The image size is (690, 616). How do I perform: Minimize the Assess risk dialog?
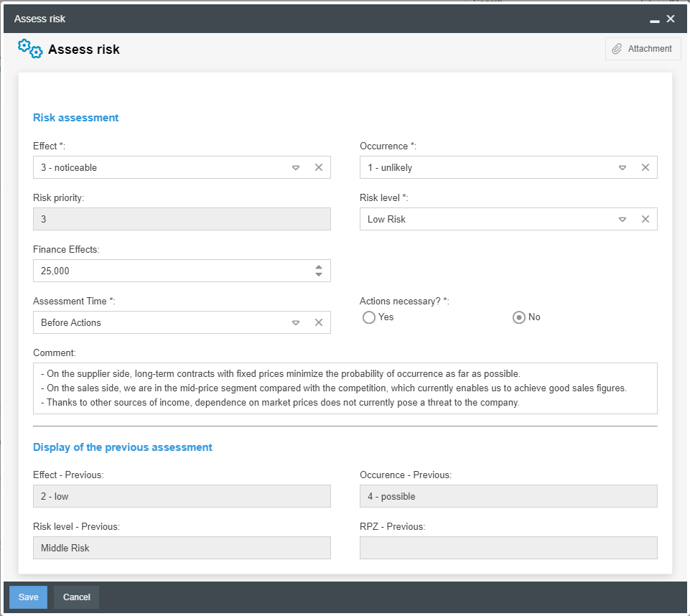coord(654,19)
